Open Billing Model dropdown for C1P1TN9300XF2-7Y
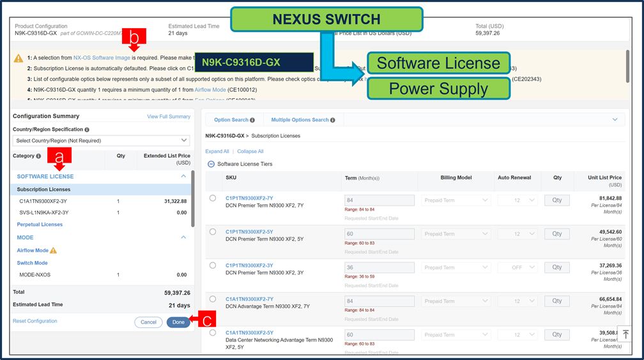Viewport: 644px width, 360px height. pyautogui.click(x=456, y=200)
